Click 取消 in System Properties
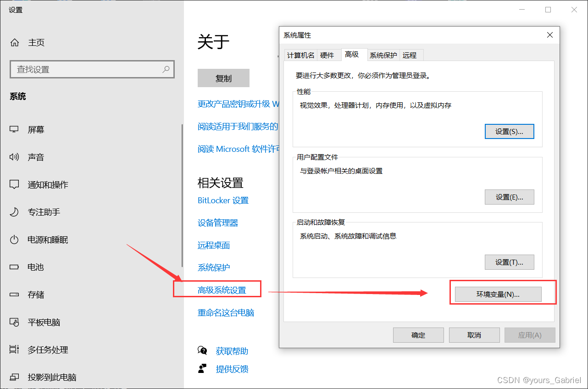Image resolution: width=588 pixels, height=389 pixels. point(474,335)
